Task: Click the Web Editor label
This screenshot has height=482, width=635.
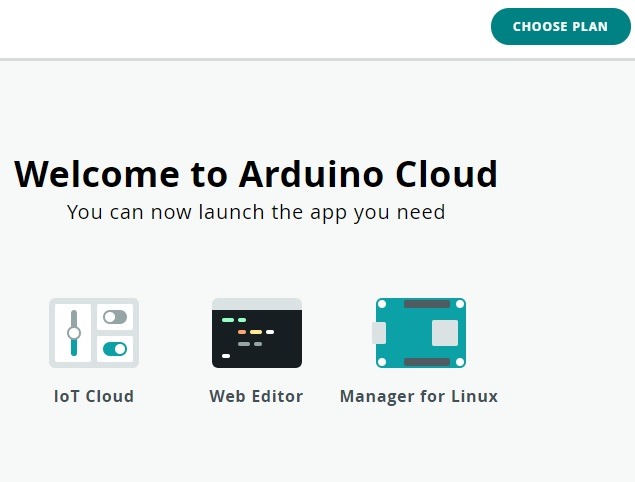Action: point(256,396)
